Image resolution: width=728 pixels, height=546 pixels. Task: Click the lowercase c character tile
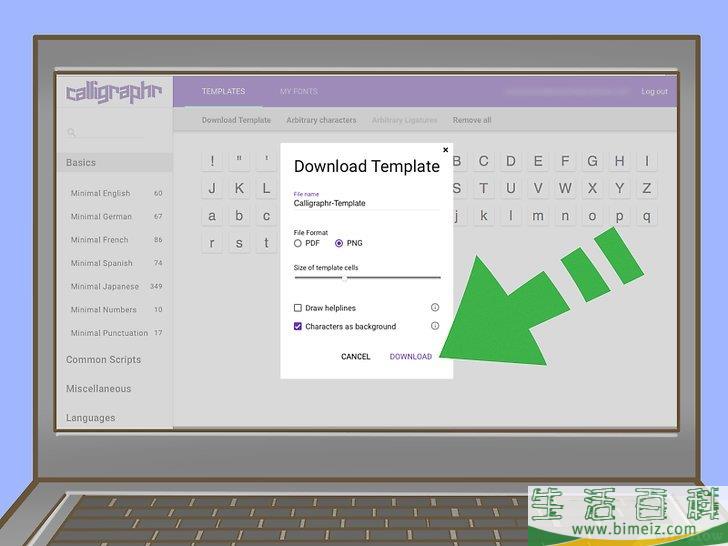pyautogui.click(x=266, y=216)
